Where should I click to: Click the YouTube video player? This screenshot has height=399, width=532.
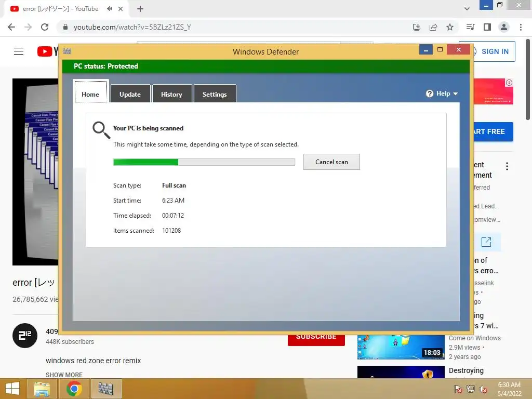coord(35,171)
